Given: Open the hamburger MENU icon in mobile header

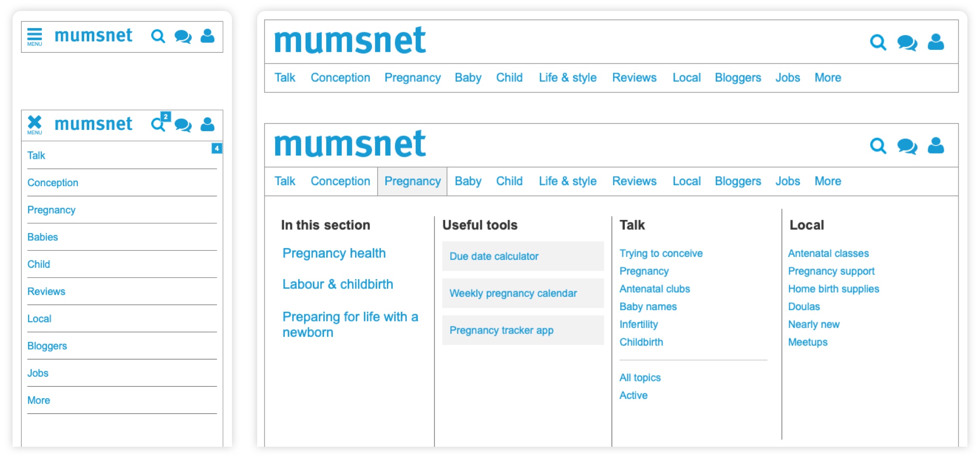Looking at the screenshot, I should click(34, 36).
